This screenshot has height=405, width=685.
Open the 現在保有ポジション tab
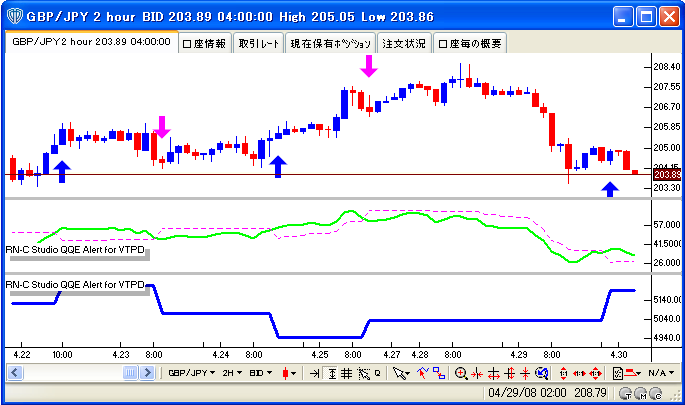[330, 44]
